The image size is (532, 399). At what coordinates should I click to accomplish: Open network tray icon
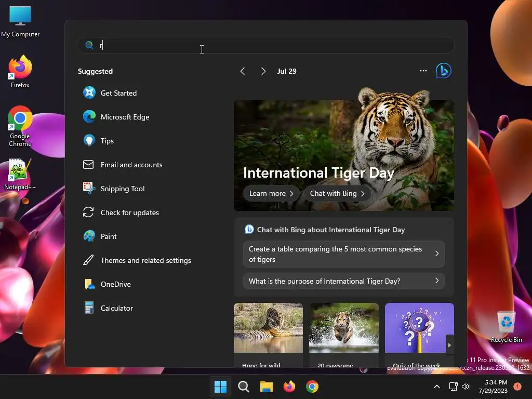click(453, 387)
